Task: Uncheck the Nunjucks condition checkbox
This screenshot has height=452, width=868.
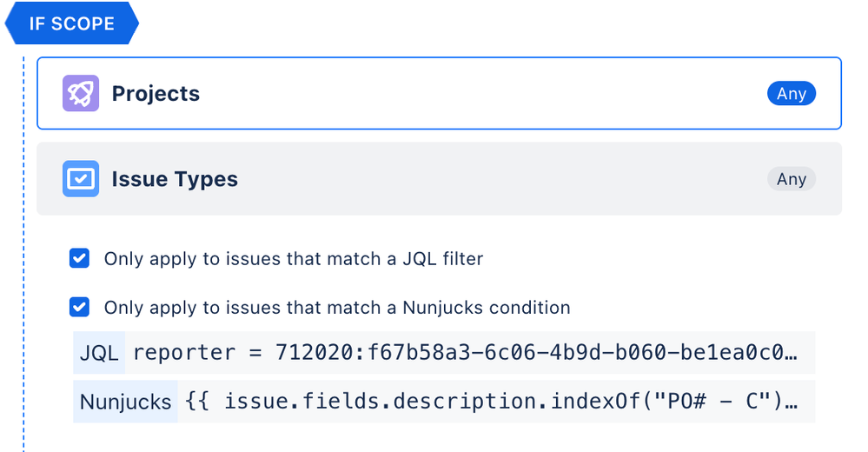Action: pyautogui.click(x=79, y=307)
